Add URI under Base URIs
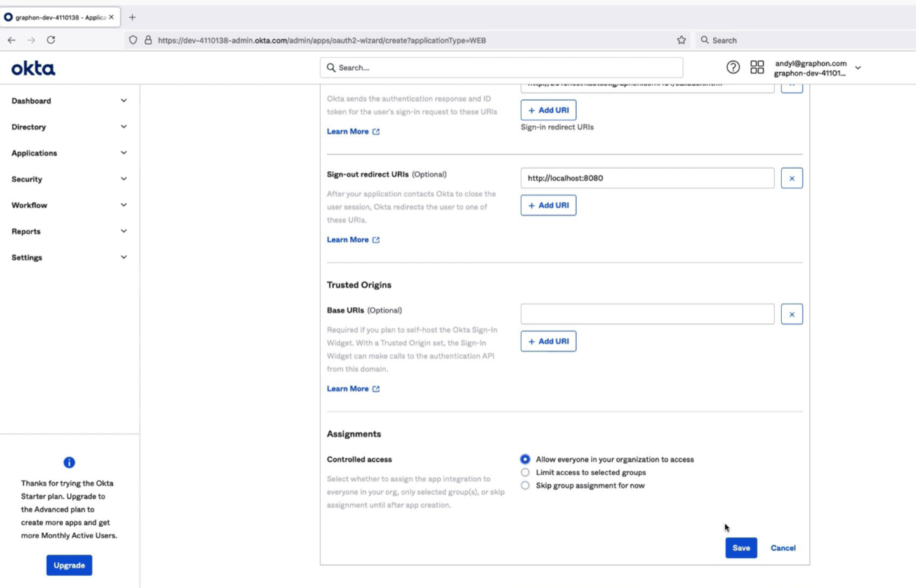Screen dimensions: 916x588 coord(548,341)
